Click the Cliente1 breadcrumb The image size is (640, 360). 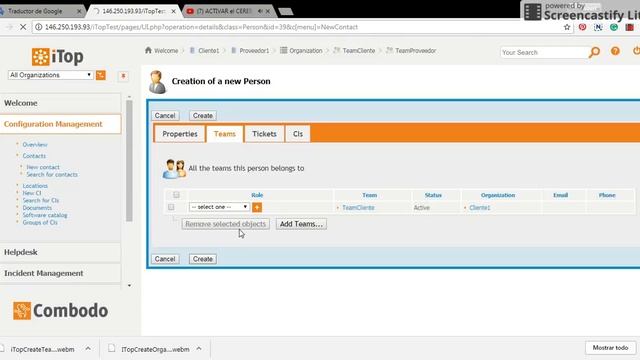pyautogui.click(x=209, y=51)
